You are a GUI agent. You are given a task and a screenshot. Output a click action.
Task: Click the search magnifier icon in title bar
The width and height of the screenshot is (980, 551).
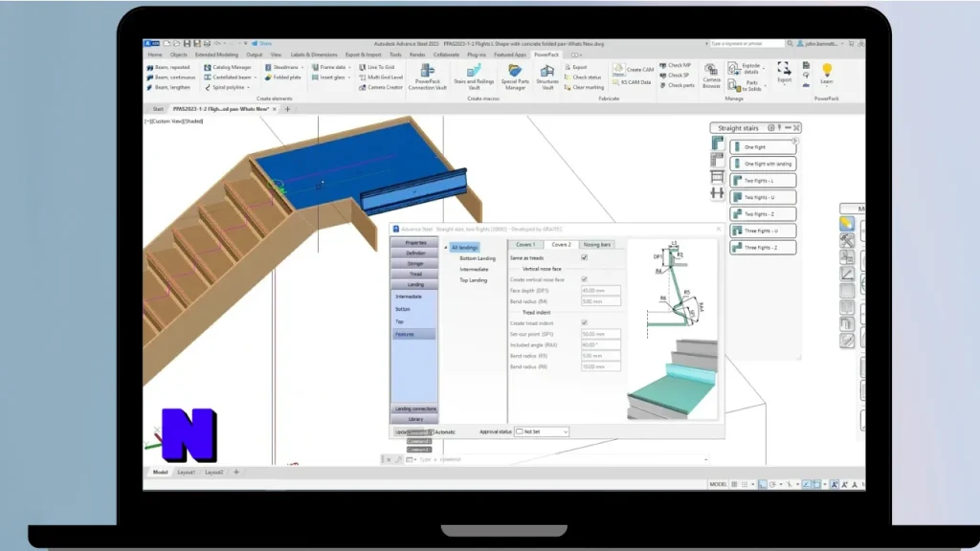pos(790,44)
